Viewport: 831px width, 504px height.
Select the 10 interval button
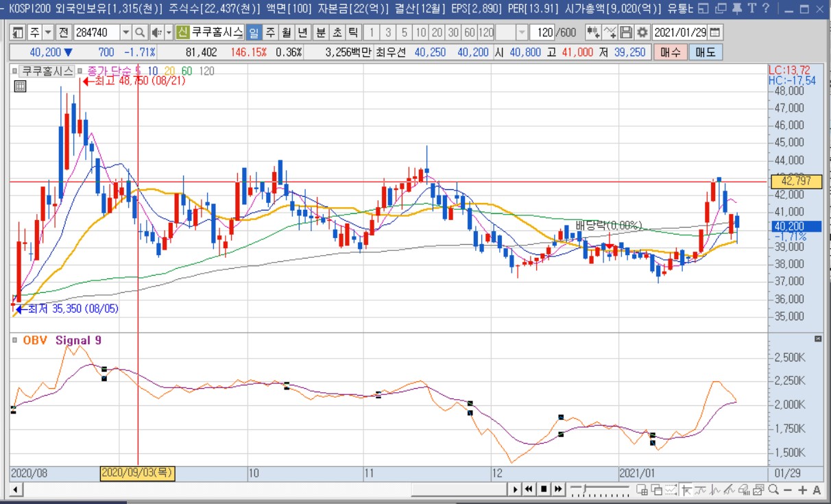[420, 33]
